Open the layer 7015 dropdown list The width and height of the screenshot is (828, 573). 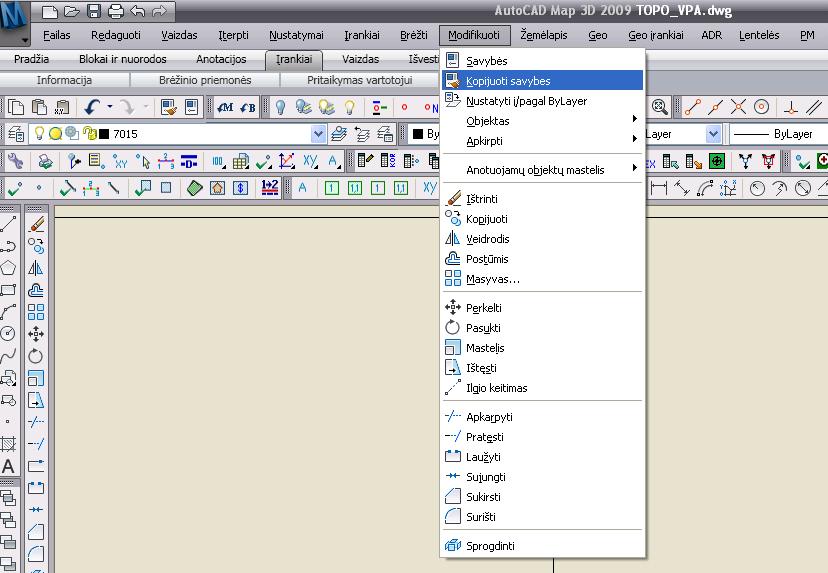click(318, 134)
